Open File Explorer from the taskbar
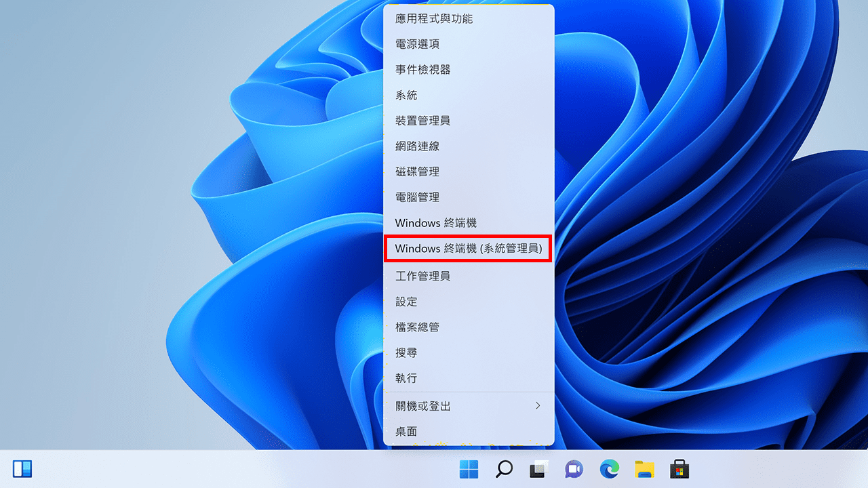 coord(644,468)
